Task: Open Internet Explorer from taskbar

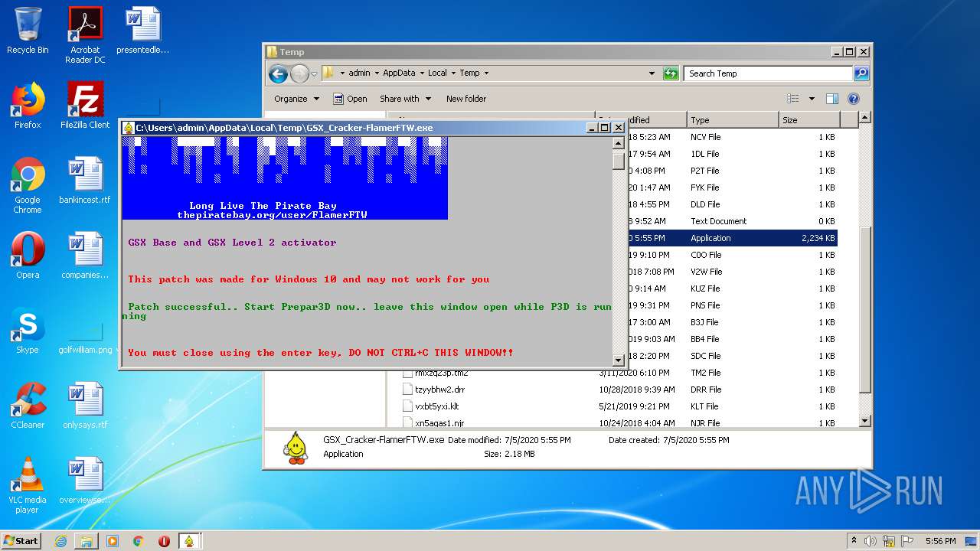Action: 60,541
